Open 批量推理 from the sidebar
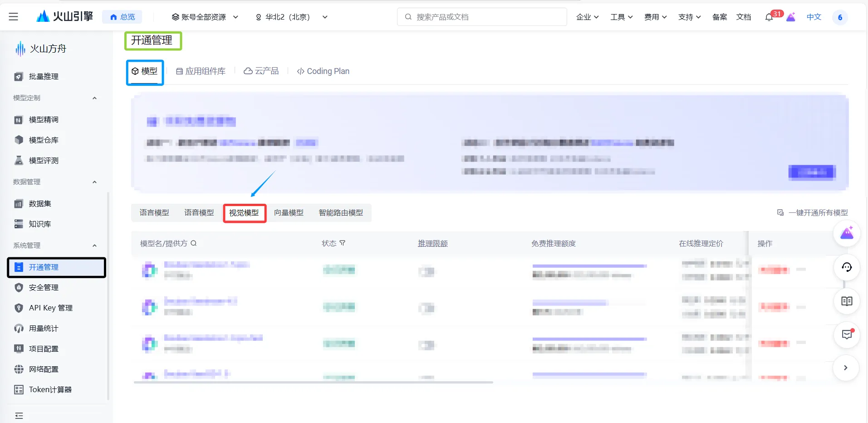The height and width of the screenshot is (423, 868). point(43,76)
